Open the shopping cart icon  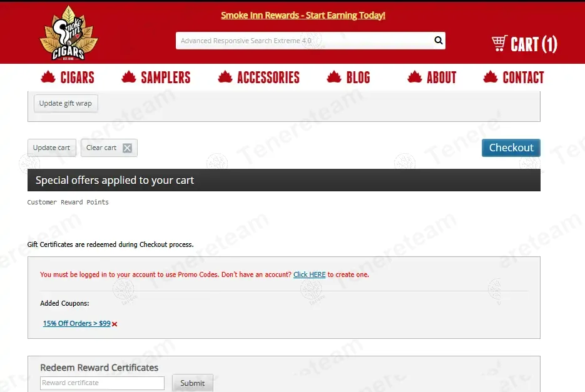click(x=499, y=44)
